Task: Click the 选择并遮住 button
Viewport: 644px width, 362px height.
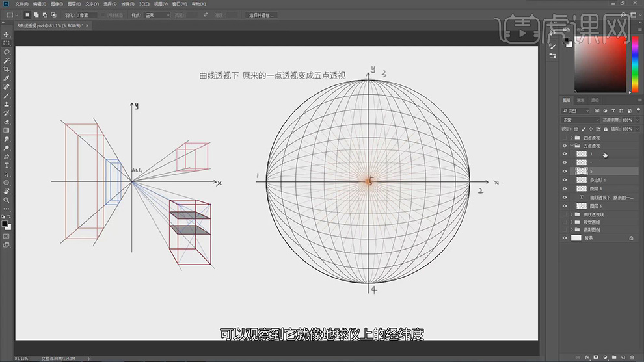Action: (x=262, y=15)
